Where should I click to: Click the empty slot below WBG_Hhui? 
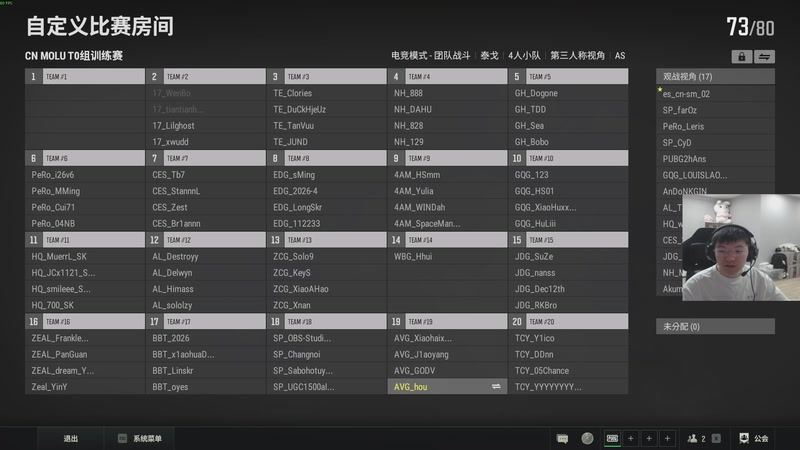pos(447,272)
